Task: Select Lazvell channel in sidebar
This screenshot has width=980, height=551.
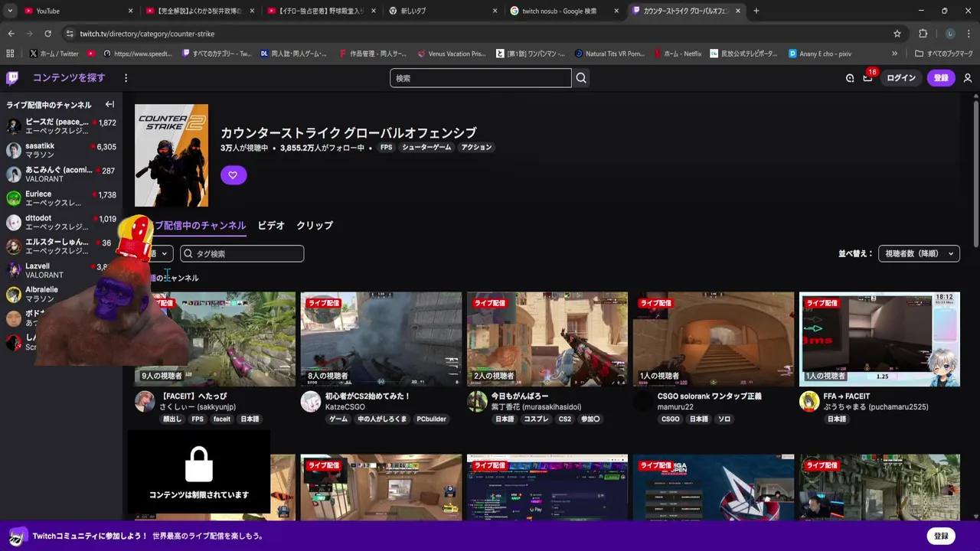Action: click(x=61, y=270)
